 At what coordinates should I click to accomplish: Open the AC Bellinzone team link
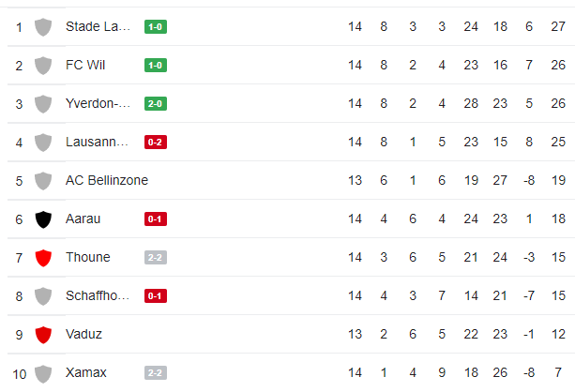pyautogui.click(x=106, y=180)
